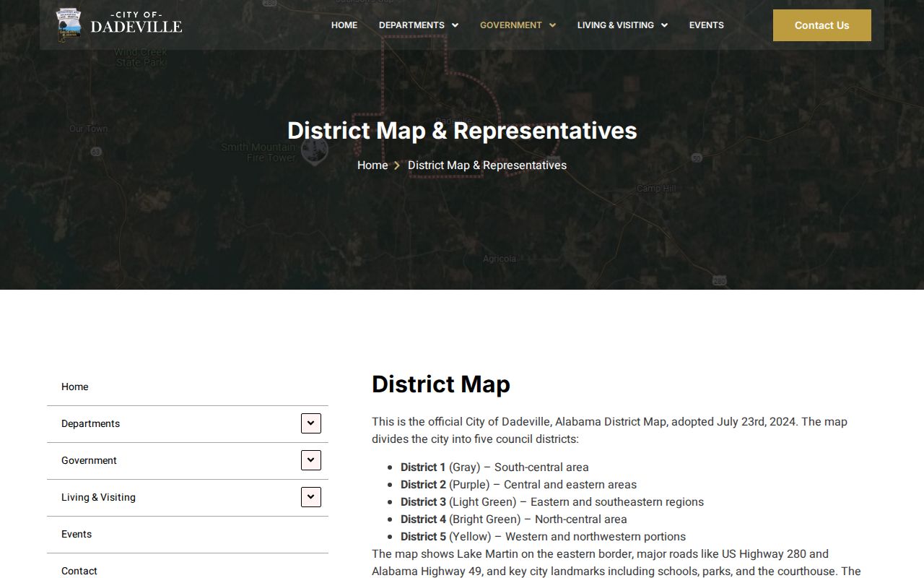Click the 'District 4' list item text
This screenshot has height=578, width=924.
tap(514, 519)
